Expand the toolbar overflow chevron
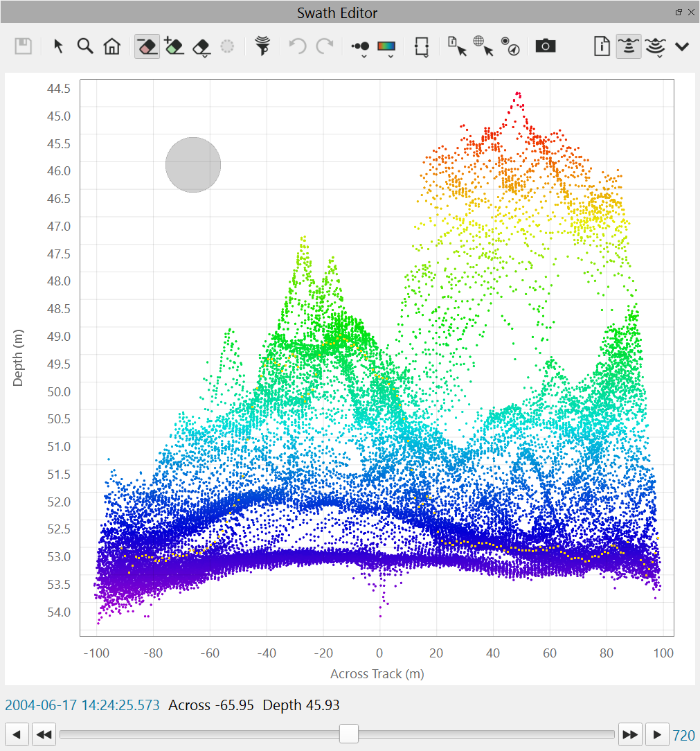 (682, 46)
